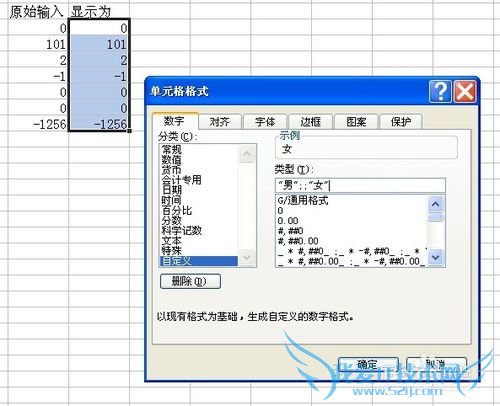The image size is (500, 406).
Task: Click the 取消 button
Action: 436,365
